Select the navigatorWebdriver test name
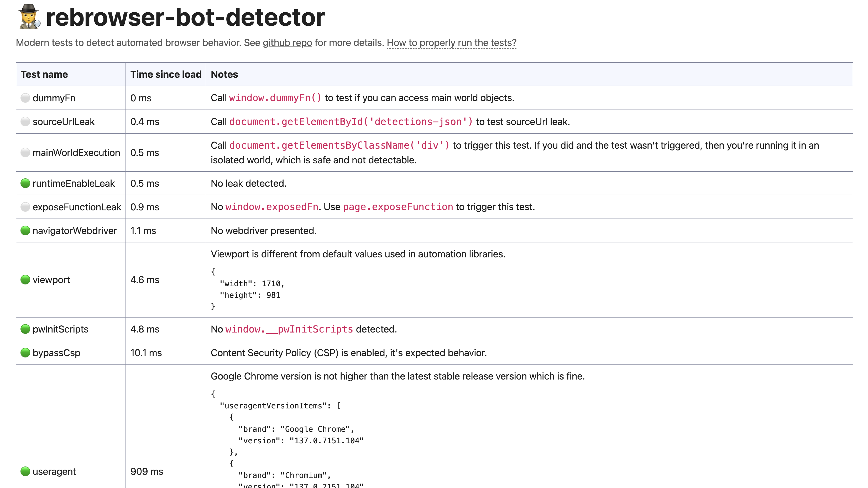This screenshot has height=488, width=868. pos(75,231)
